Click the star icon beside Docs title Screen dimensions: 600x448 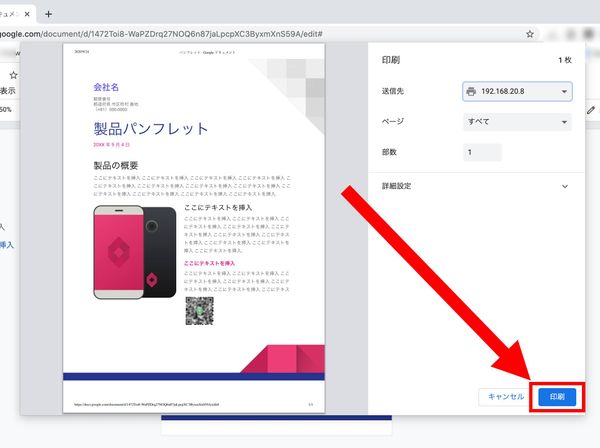tap(13, 75)
